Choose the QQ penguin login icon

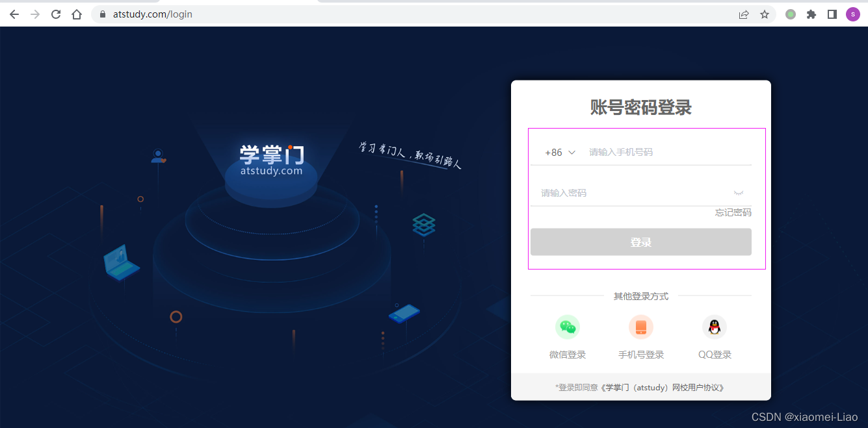(x=715, y=327)
